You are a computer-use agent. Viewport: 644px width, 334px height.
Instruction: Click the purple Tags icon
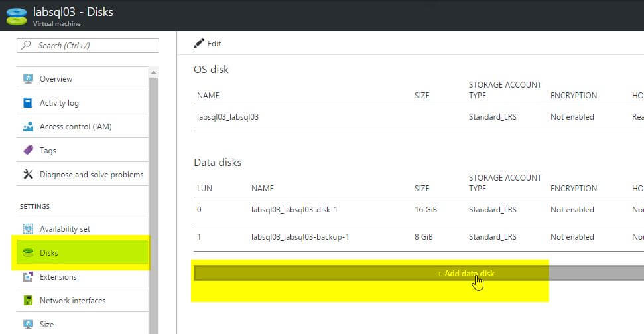click(x=28, y=151)
